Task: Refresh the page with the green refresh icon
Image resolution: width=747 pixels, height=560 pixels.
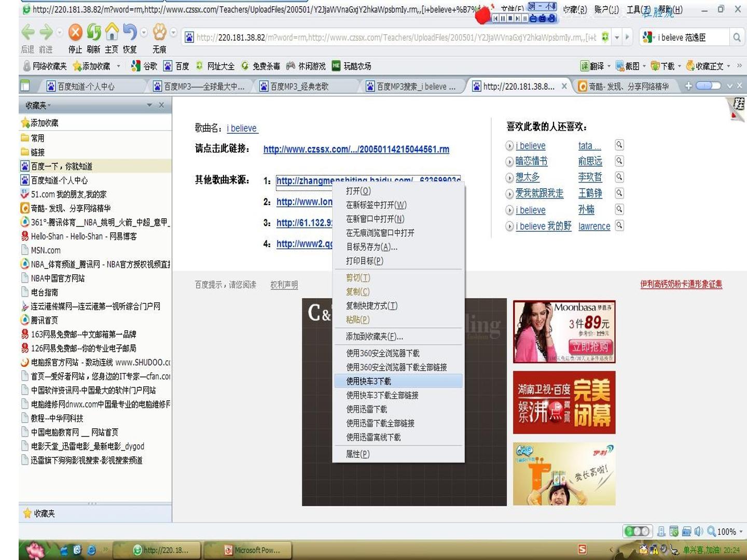Action: pyautogui.click(x=94, y=32)
